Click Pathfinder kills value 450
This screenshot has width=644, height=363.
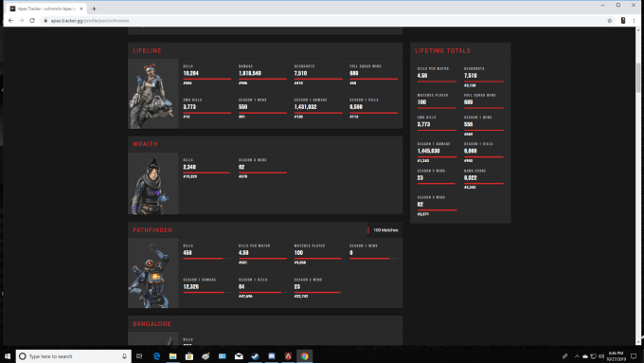(188, 253)
